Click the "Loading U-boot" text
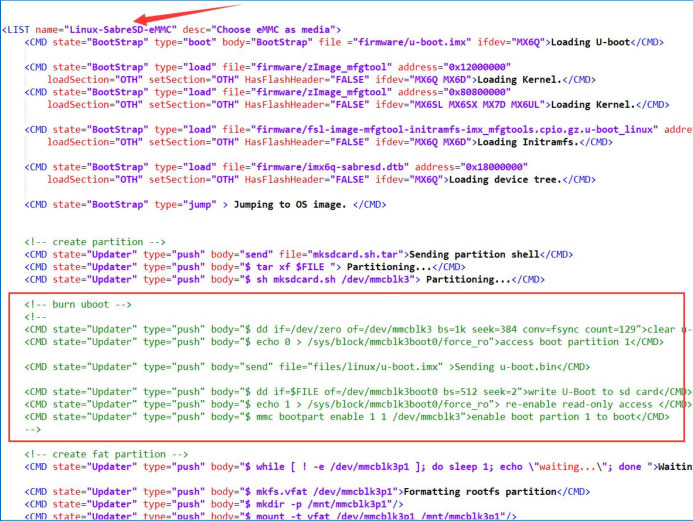693x521 pixels. point(594,42)
